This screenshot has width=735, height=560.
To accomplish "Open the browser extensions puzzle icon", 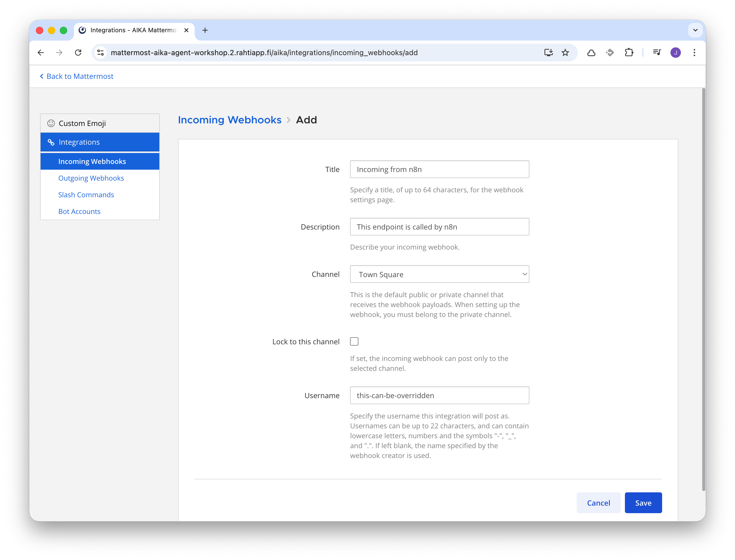I will tap(629, 53).
